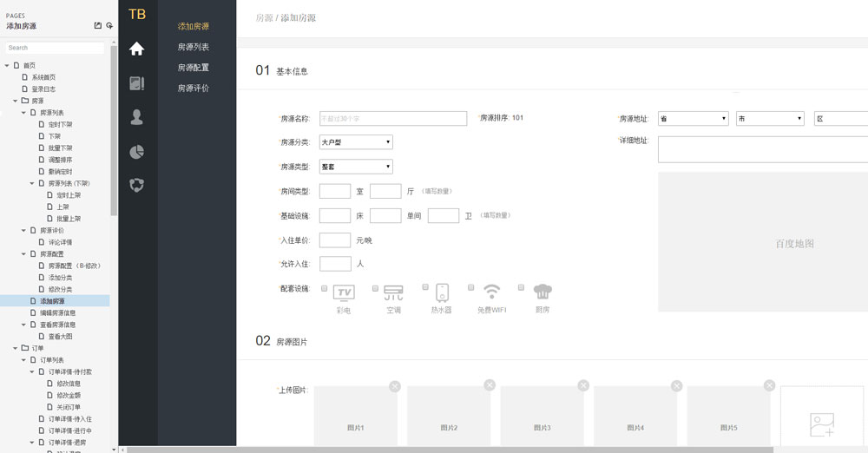The image size is (868, 453).
Task: Collapse the 首页 tree node arrow
Action: tap(7, 65)
